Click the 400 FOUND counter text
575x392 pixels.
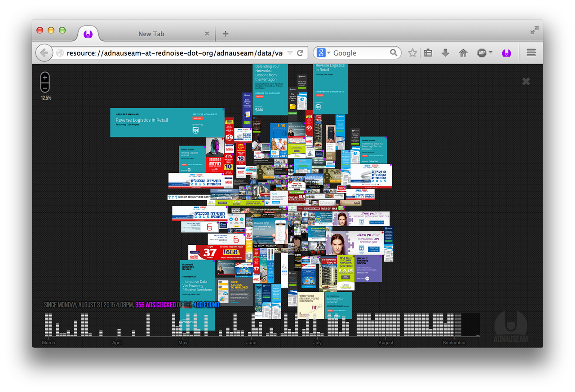206,304
